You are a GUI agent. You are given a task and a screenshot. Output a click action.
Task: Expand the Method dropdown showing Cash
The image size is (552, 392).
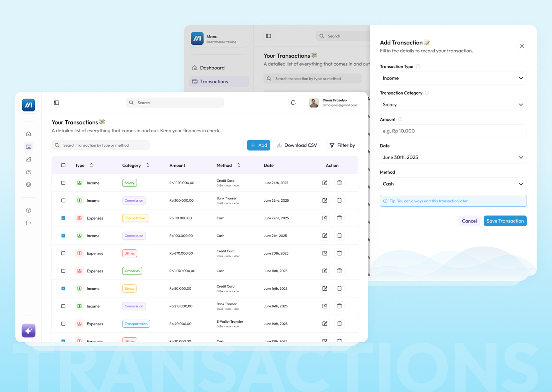point(453,184)
